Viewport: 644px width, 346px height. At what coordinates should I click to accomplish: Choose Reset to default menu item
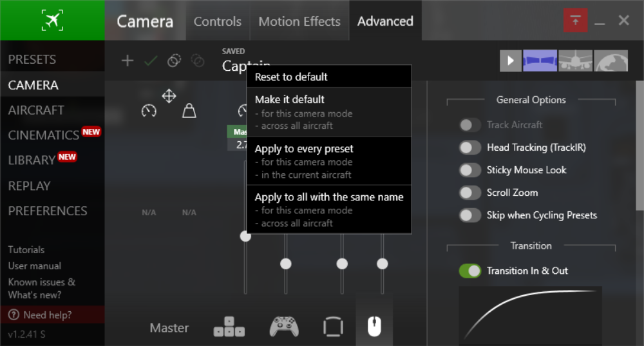(x=329, y=77)
